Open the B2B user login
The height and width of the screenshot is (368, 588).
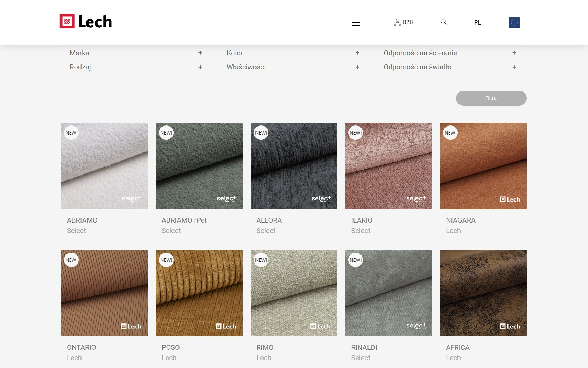404,22
